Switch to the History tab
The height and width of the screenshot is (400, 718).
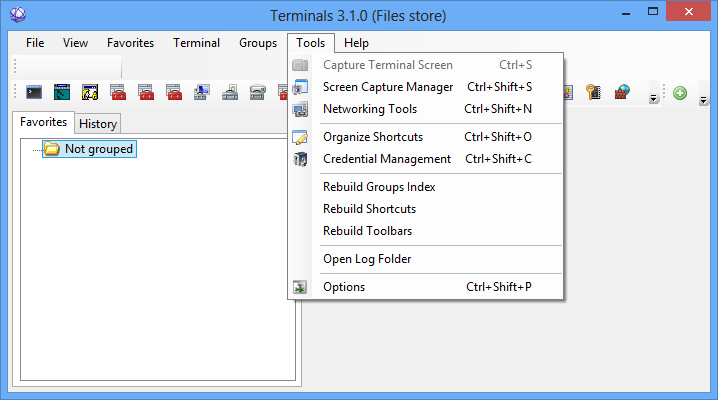(98, 124)
